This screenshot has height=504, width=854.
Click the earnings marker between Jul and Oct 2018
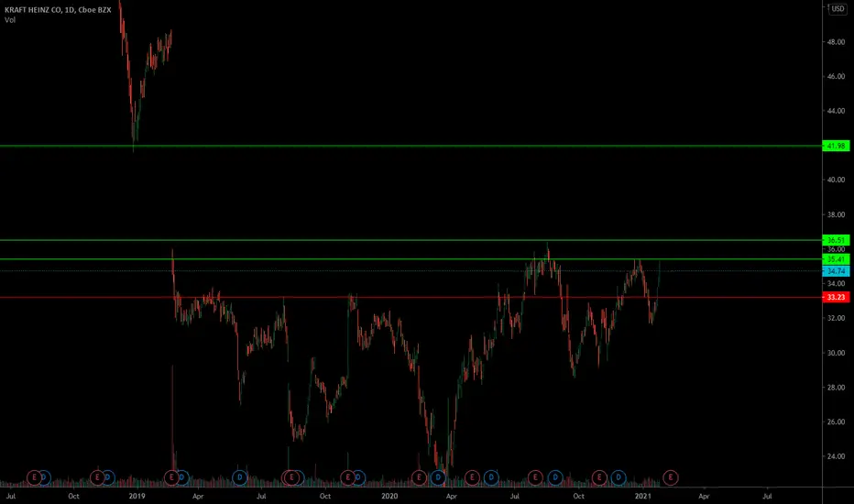click(x=34, y=477)
